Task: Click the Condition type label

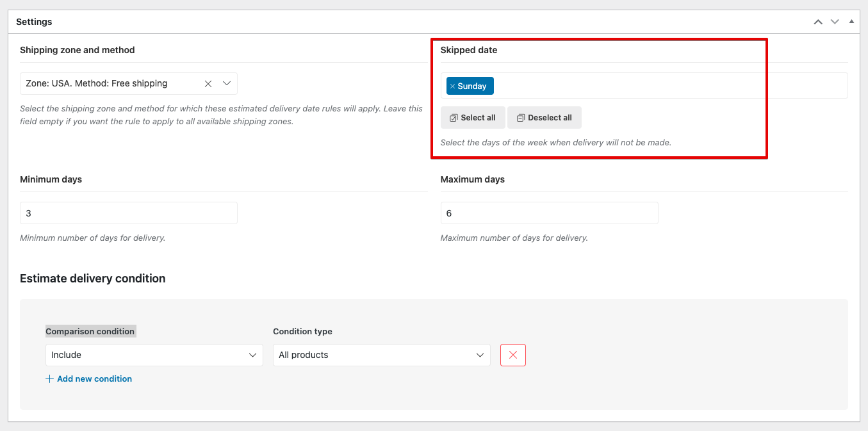Action: tap(302, 331)
